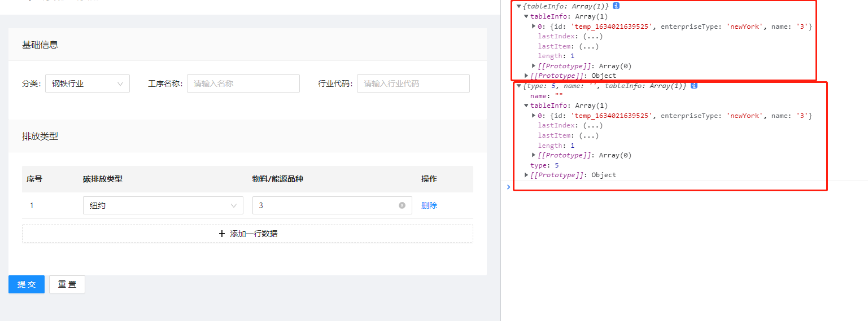Viewport: 868px width, 321px height.
Task: Click the 添加一行数据 button
Action: tap(247, 234)
